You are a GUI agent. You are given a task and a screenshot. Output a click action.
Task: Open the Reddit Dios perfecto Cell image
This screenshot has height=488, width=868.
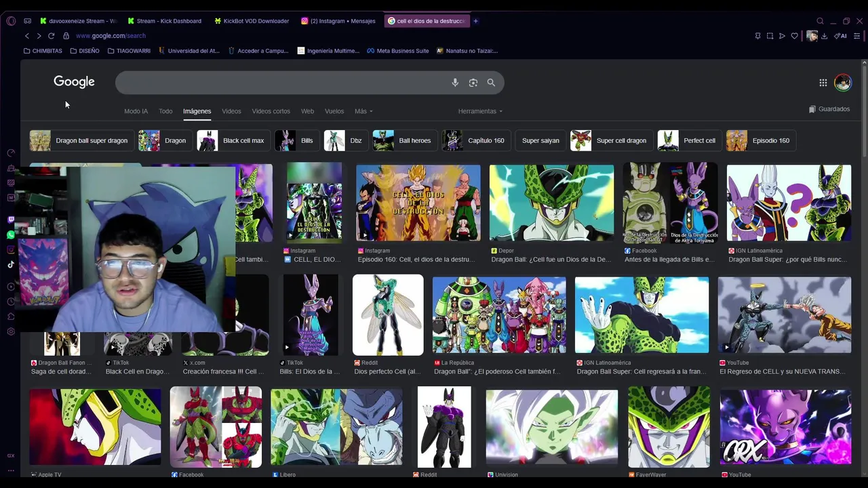tap(388, 314)
